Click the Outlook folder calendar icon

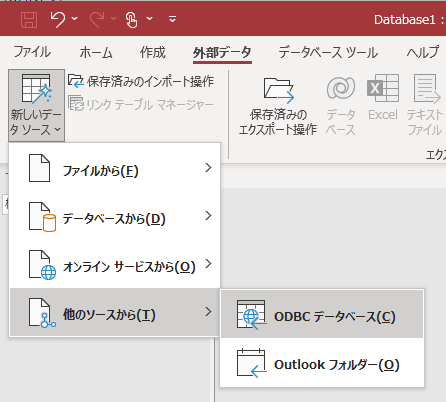pyautogui.click(x=252, y=363)
